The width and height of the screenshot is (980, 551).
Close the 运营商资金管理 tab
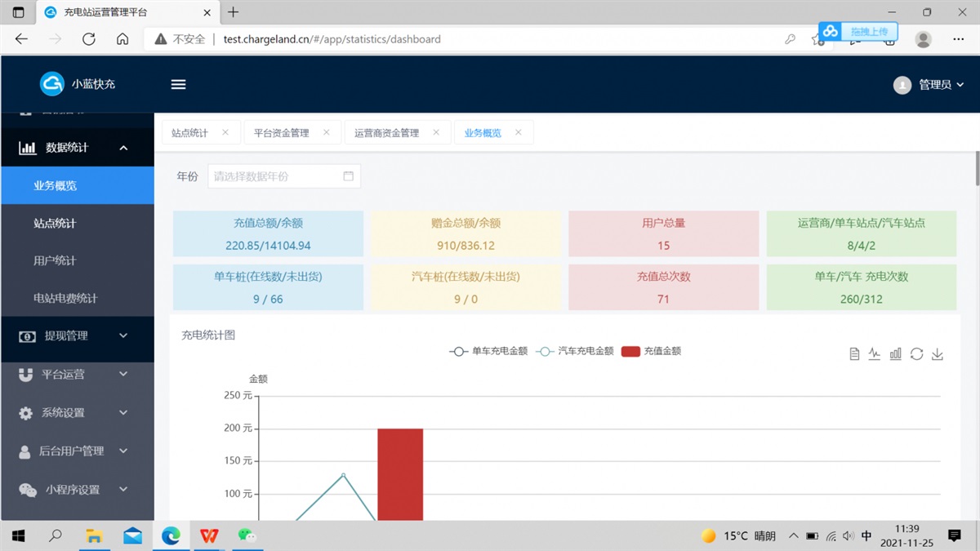click(x=436, y=132)
